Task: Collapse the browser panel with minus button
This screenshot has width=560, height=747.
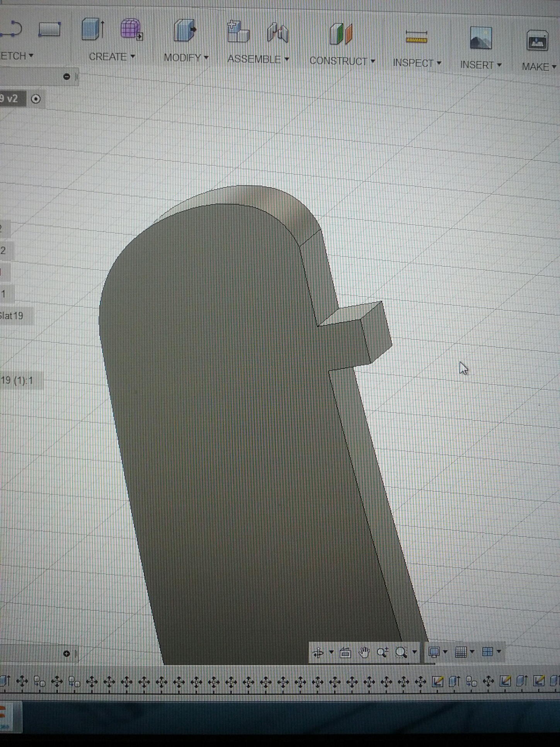Action: click(x=66, y=77)
